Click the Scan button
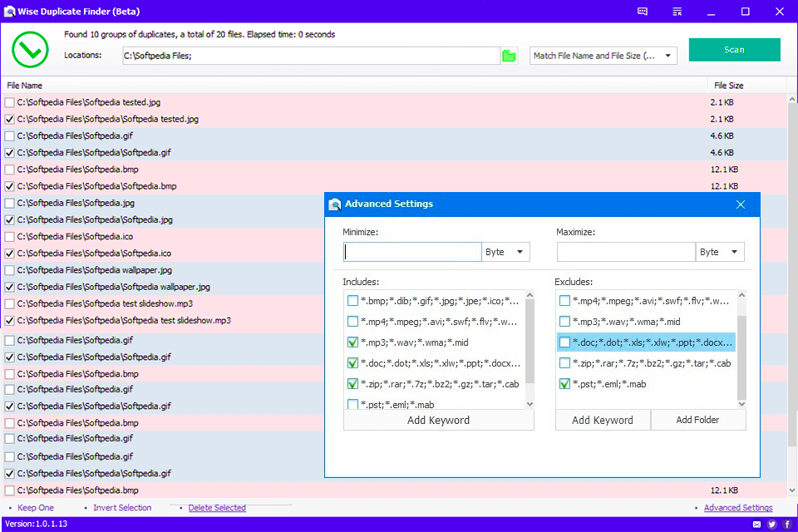This screenshot has width=798, height=532. (734, 49)
